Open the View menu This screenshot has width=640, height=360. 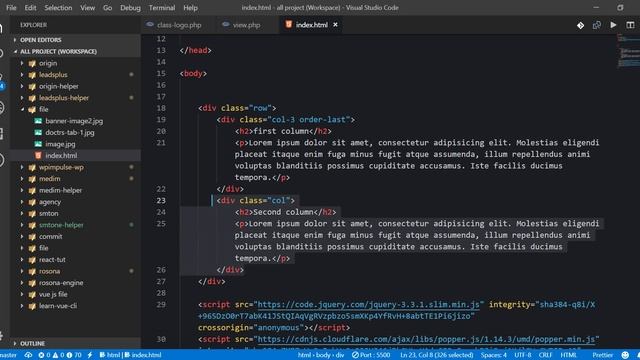point(87,8)
